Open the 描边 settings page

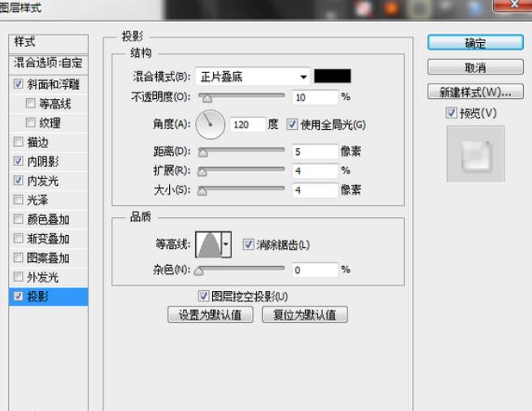(x=38, y=142)
